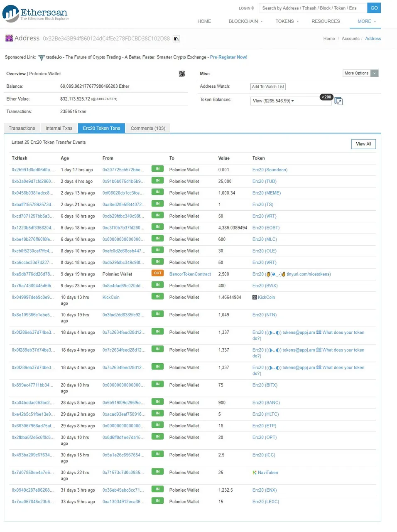This screenshot has height=532, width=397.
Task: Click the Pre-Register Now! link
Action: click(229, 57)
